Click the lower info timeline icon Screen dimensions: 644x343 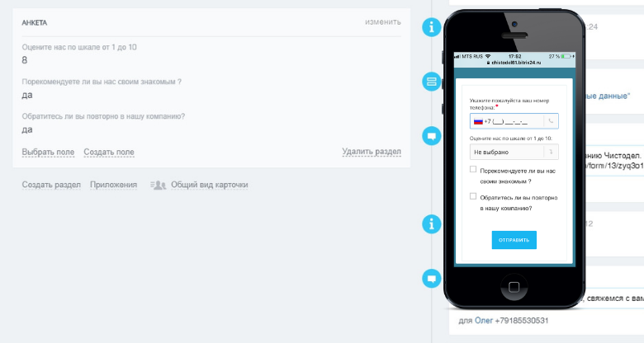coord(431,224)
